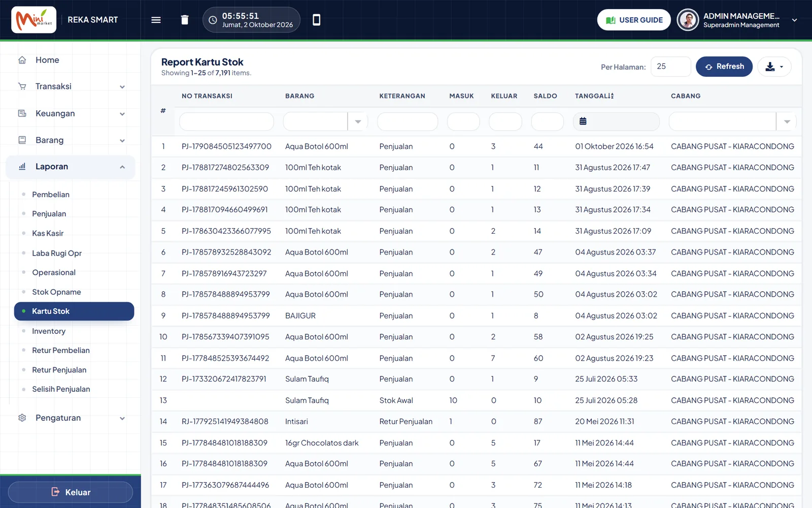Select Home in the sidebar
This screenshot has height=508, width=812.
point(47,60)
